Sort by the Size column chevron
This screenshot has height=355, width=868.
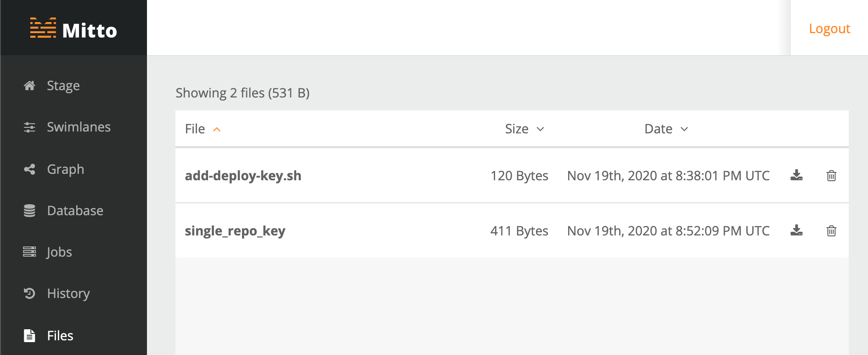coord(541,129)
